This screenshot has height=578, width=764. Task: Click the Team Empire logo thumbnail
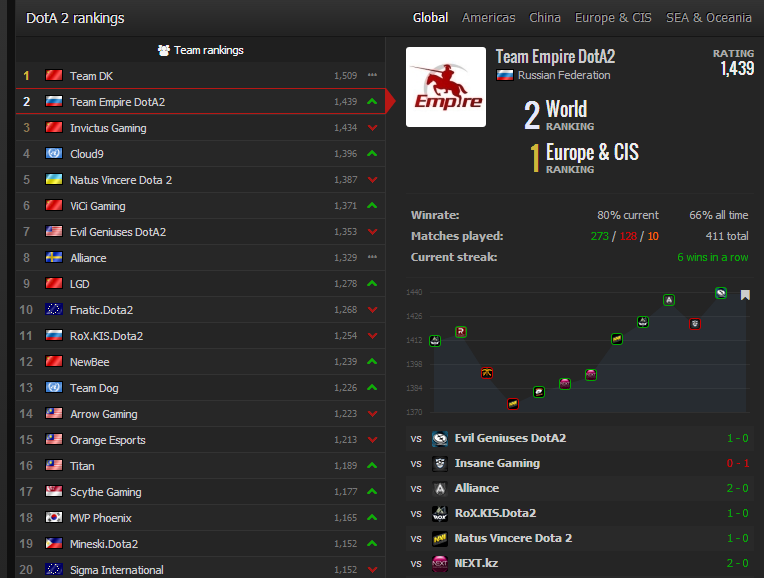446,87
